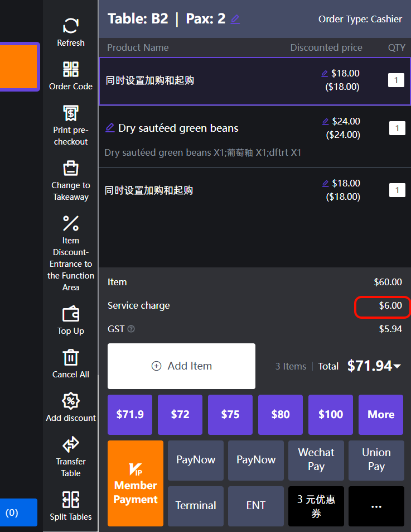Expand the Total $71.94 dropdown arrow
411x532 pixels.
tap(397, 366)
